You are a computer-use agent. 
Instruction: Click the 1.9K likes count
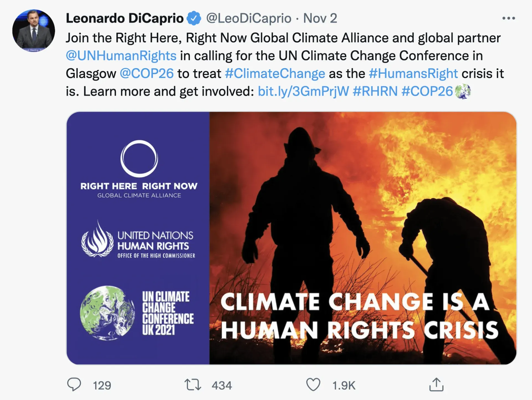click(x=344, y=385)
